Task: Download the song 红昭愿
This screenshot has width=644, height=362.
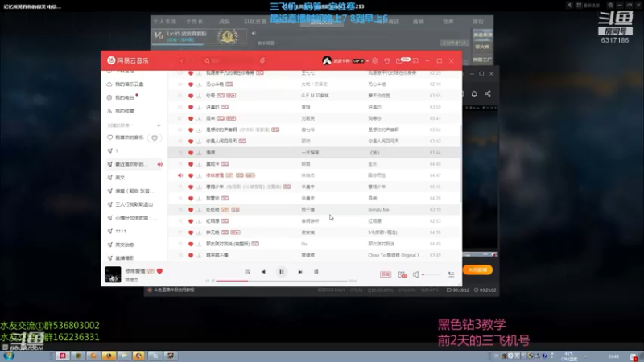Action: 199,220
